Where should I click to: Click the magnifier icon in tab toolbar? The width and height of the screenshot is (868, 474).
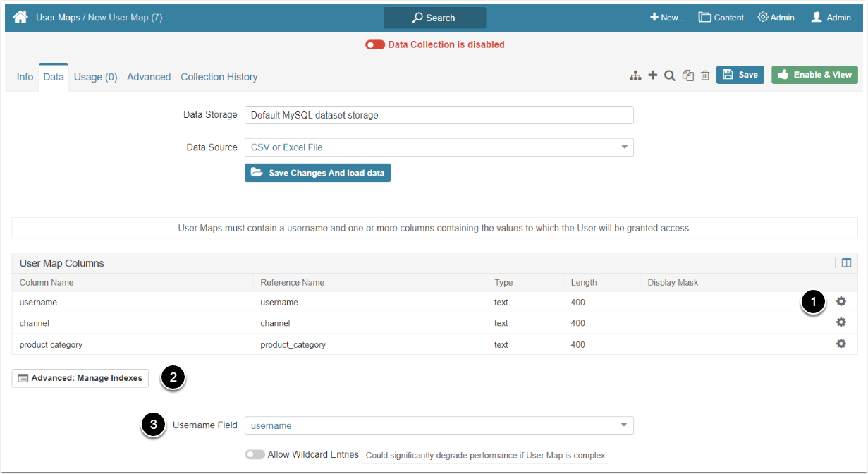pyautogui.click(x=670, y=75)
